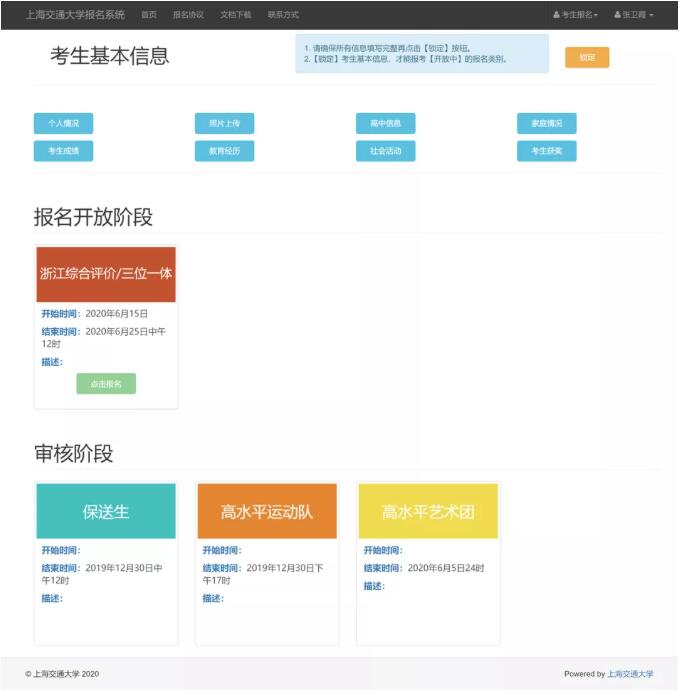Open the 考生成绩 section
Screen dimensions: 679x691
63,151
